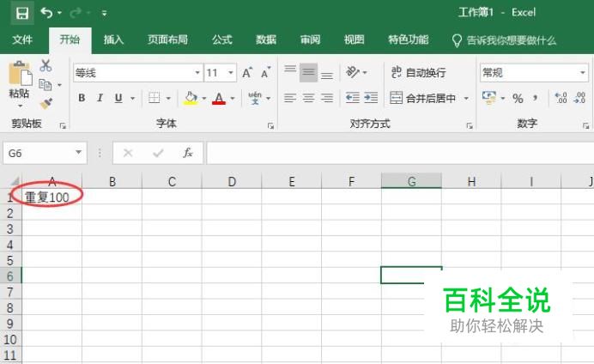Screen dimensions: 594x364
Task: Align text right
Action: [327, 98]
